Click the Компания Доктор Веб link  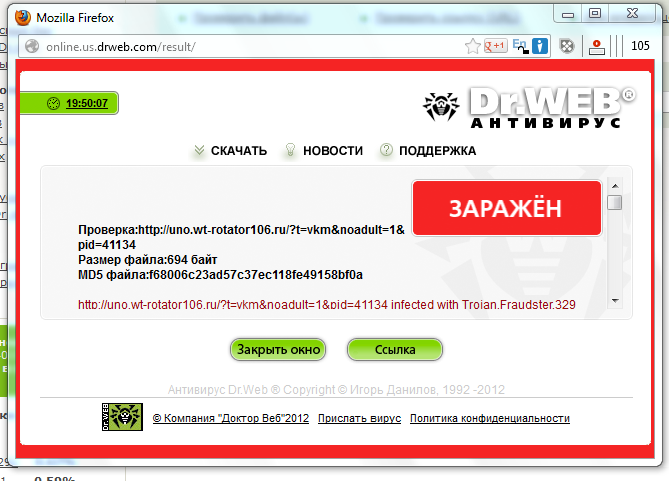(x=231, y=419)
